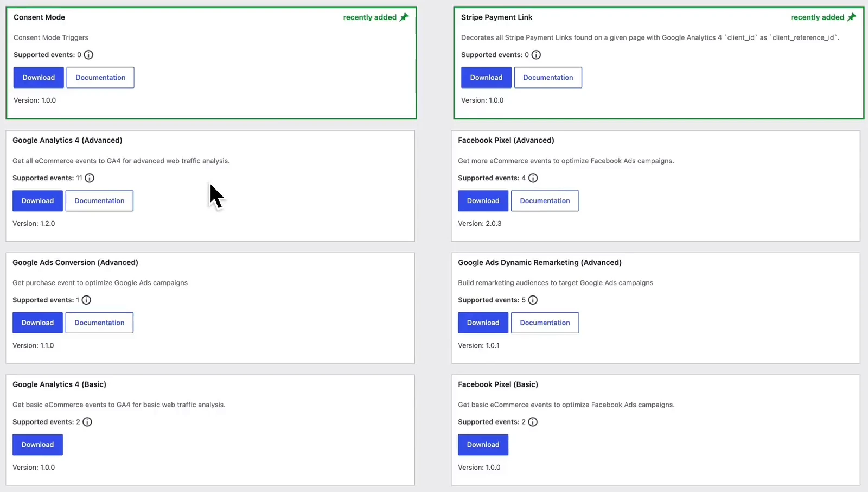Click the Google Analytics 4 (Basic) heading
The height and width of the screenshot is (492, 868).
click(x=59, y=384)
